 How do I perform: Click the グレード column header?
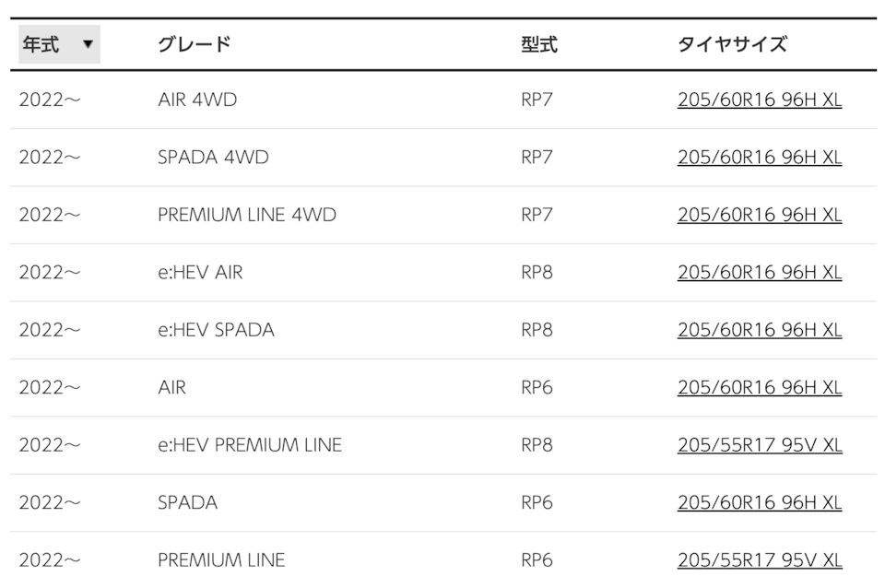click(x=194, y=44)
